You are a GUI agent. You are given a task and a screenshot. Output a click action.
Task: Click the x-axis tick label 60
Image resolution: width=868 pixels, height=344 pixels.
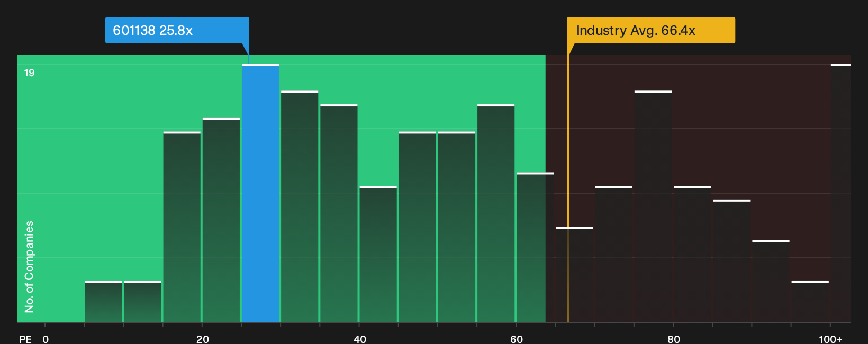tap(517, 339)
